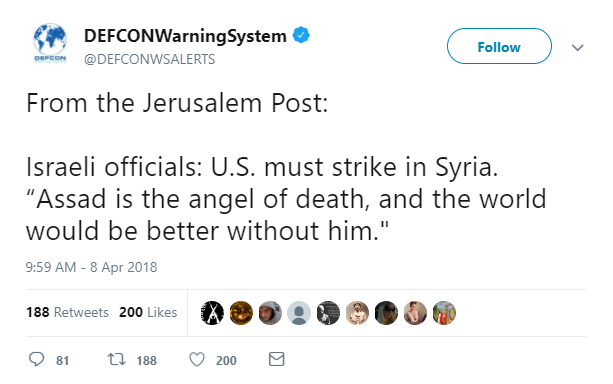Retweet using the retweet arrows icon
The image size is (613, 384).
click(117, 359)
